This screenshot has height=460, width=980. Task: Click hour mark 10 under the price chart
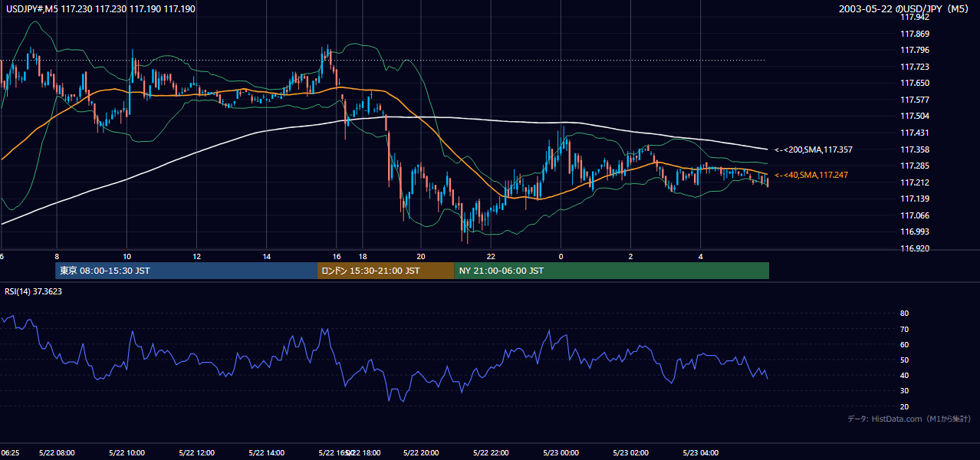[127, 256]
